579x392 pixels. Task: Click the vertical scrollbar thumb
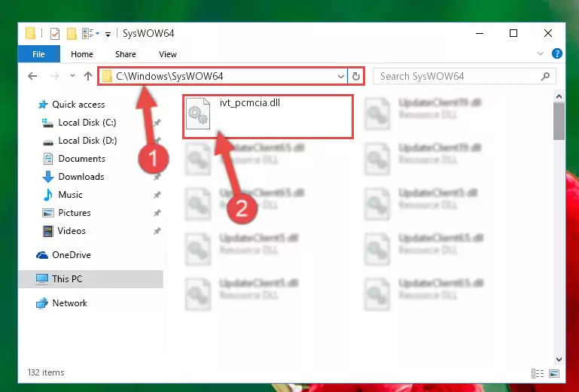(x=559, y=121)
